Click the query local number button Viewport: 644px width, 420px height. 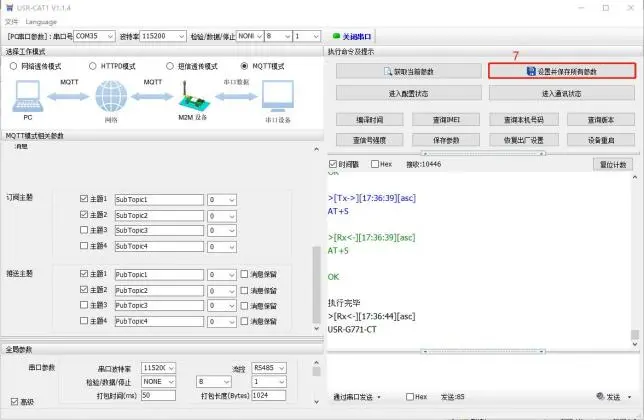pyautogui.click(x=524, y=119)
